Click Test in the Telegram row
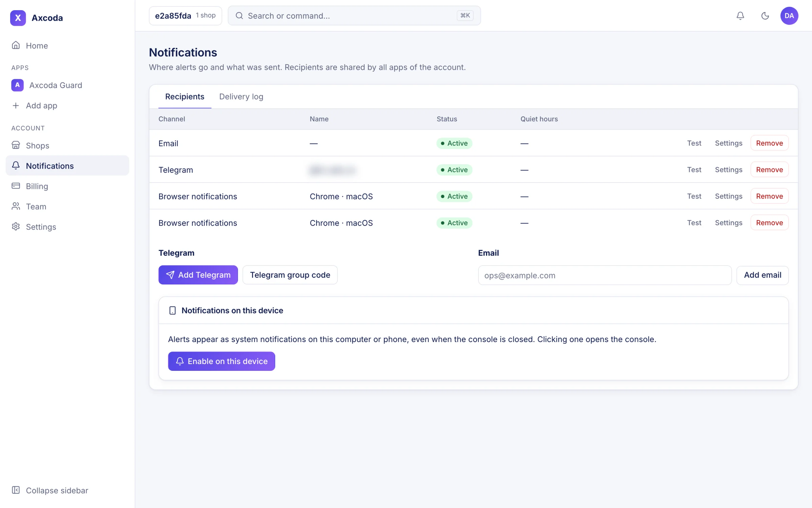 coord(694,169)
